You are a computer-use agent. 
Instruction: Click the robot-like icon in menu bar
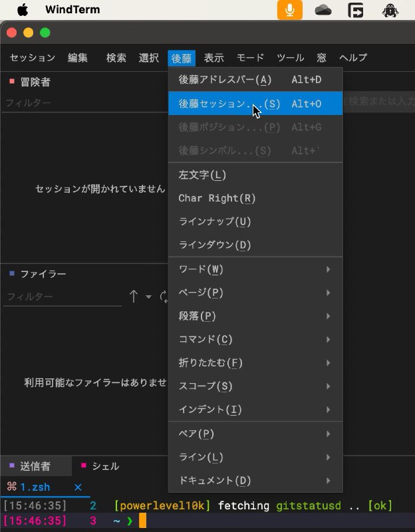click(390, 10)
